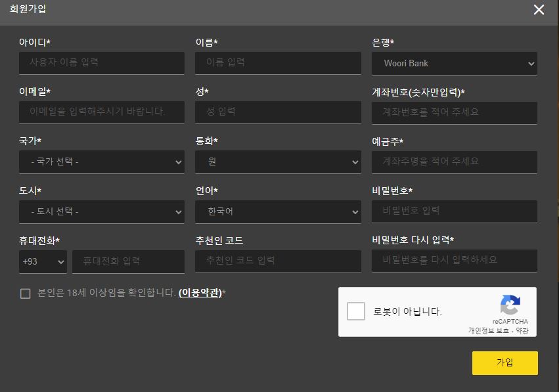
Task: Click the 이메일 input field
Action: (101, 112)
